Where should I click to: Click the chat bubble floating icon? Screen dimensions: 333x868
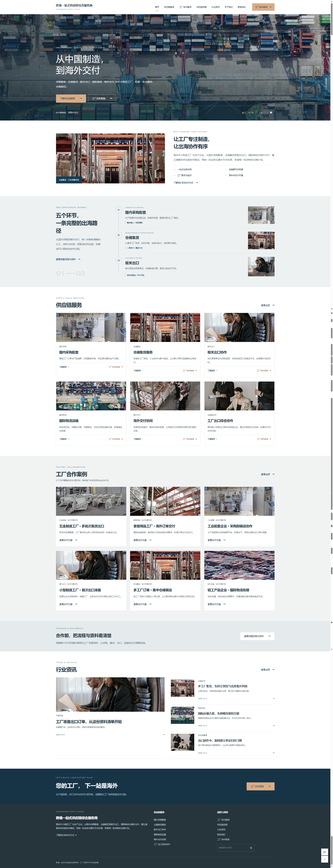point(324,852)
